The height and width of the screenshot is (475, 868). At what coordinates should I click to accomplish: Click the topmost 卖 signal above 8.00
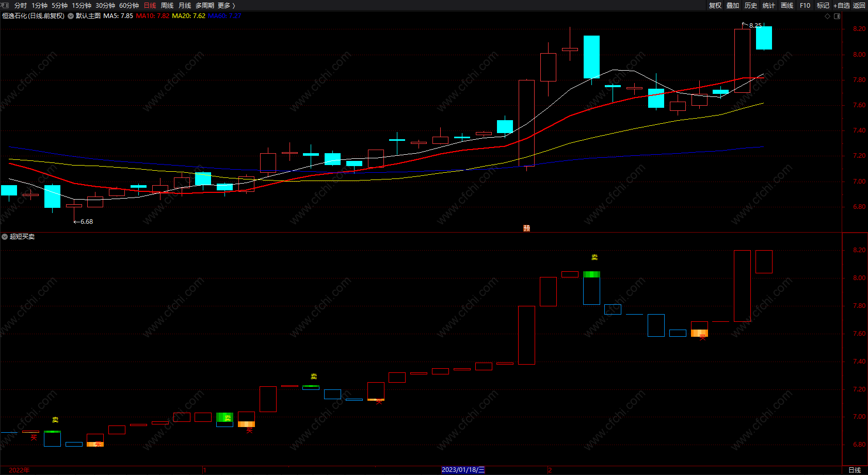594,257
